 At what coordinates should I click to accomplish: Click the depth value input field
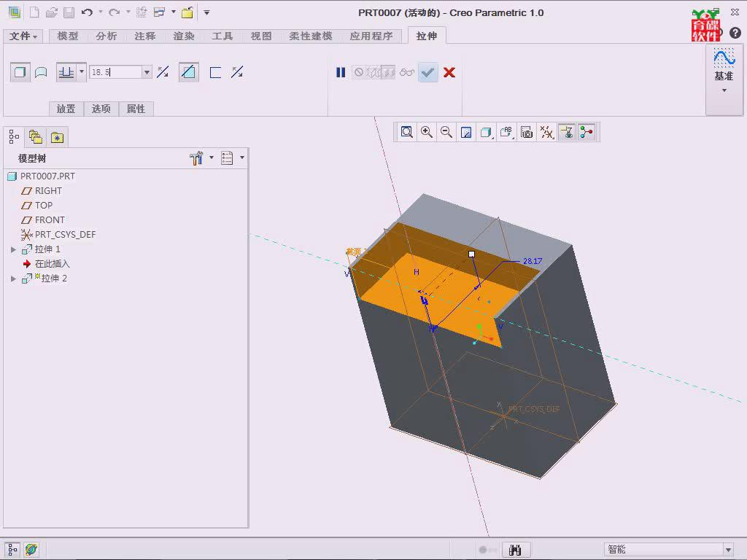116,72
